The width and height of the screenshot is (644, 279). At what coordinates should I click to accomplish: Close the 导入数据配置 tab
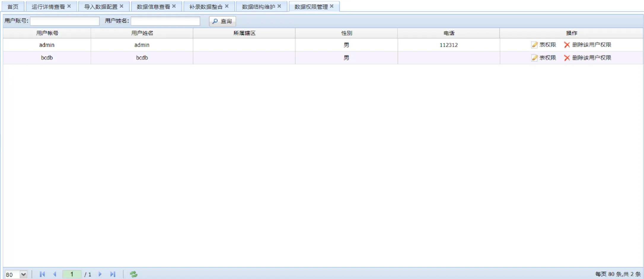122,6
